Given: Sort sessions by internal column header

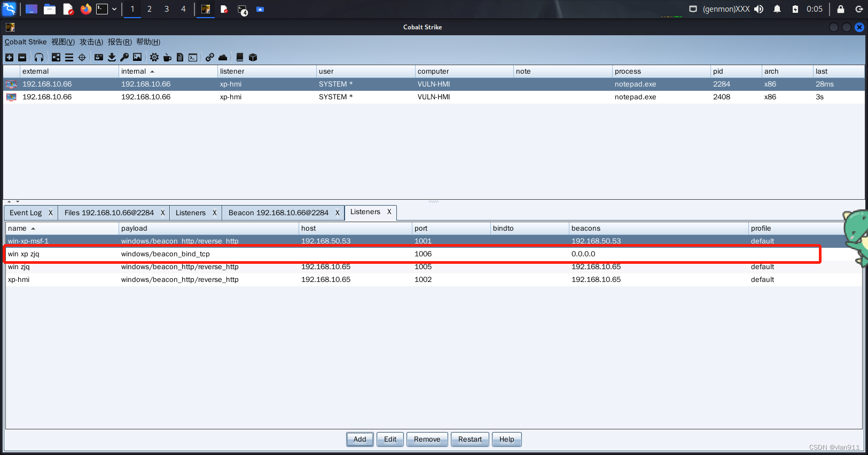Looking at the screenshot, I should coord(168,72).
